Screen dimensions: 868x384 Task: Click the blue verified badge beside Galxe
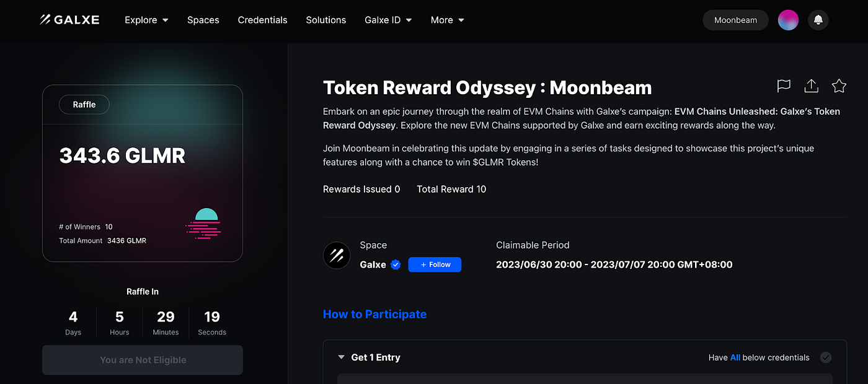[396, 264]
